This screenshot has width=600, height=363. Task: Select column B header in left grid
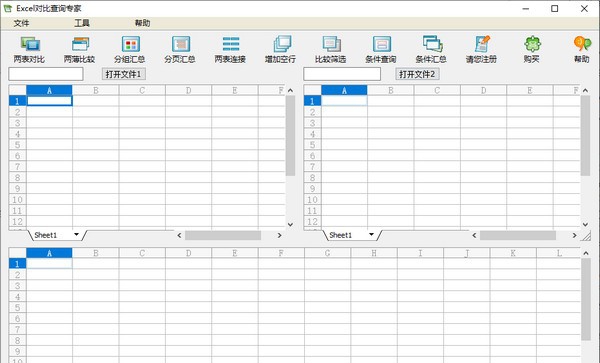(96, 91)
